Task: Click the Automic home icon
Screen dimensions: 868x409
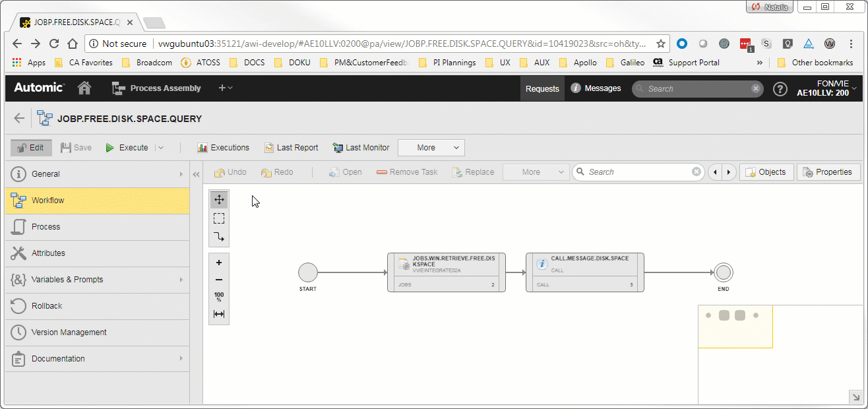Action: click(84, 88)
